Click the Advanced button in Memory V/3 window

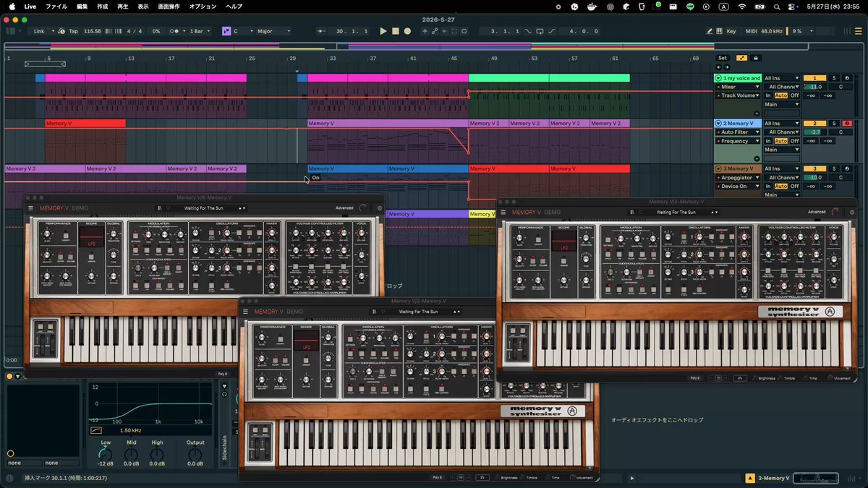pos(817,212)
